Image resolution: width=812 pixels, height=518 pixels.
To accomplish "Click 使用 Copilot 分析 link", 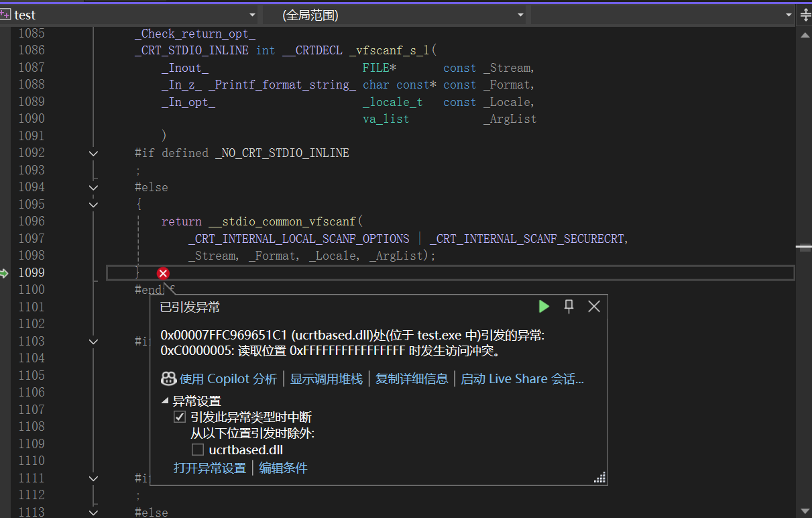I will tap(228, 379).
